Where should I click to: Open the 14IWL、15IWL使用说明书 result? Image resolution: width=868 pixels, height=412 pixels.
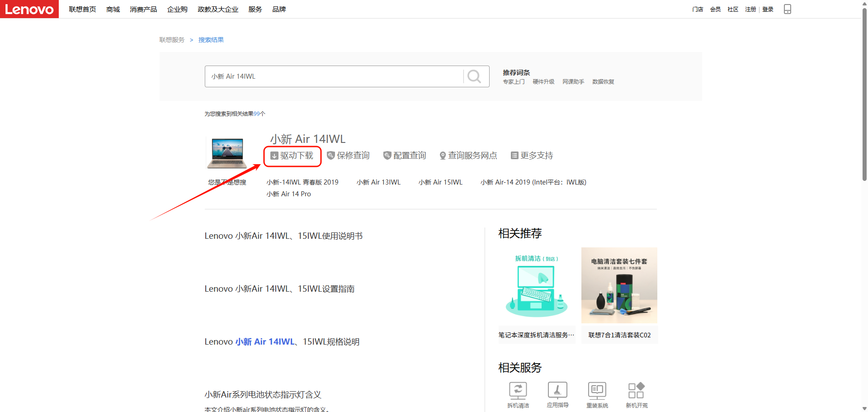tap(283, 236)
